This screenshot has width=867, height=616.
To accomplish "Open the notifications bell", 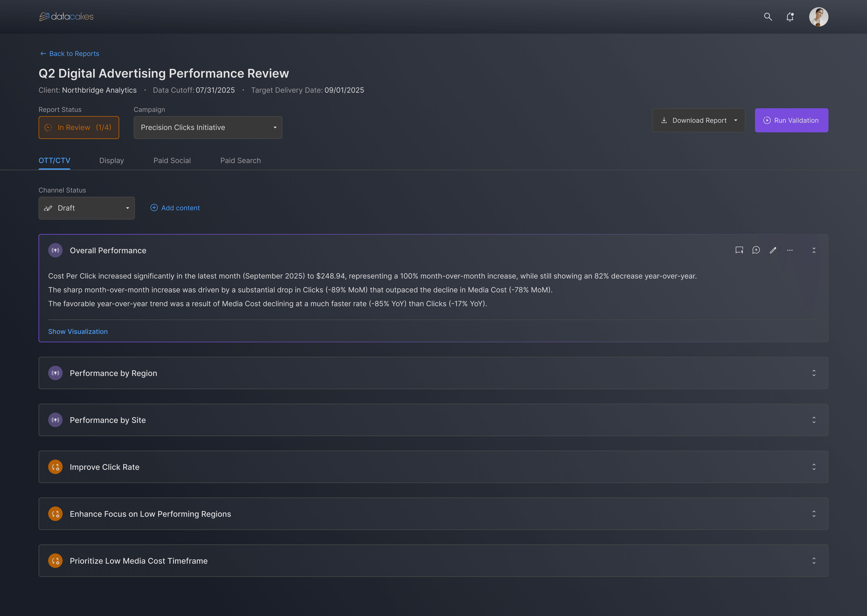I will point(790,17).
